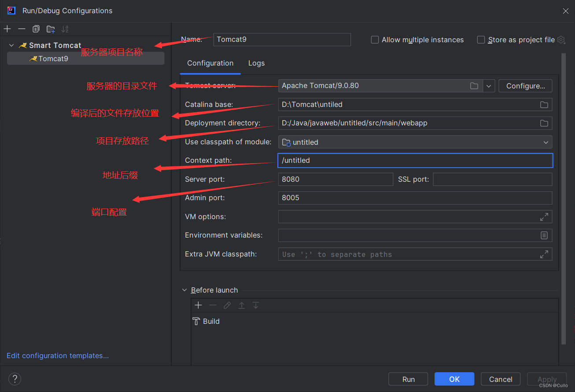The image size is (575, 392).
Task: Click the SSL port field
Action: [x=493, y=179]
